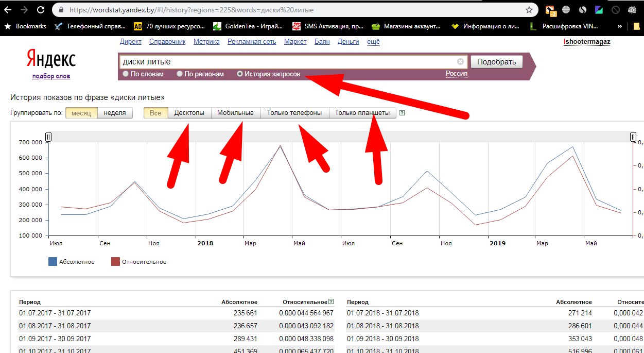644x353 pixels.
Task: Open the Магазины аккаунт... bookmark
Action: 407,26
